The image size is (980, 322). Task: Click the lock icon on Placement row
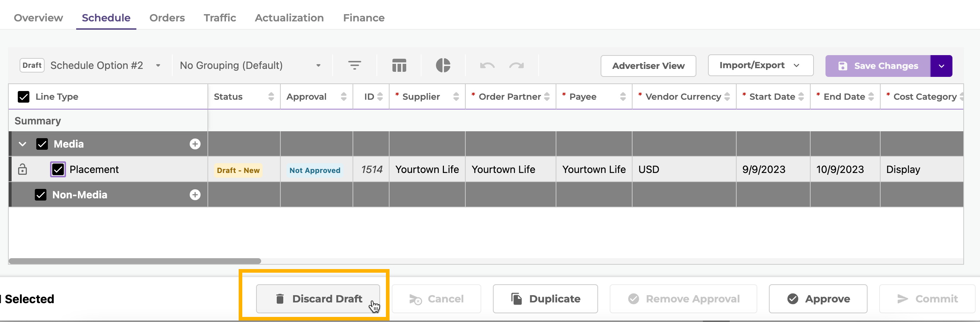coord(22,169)
